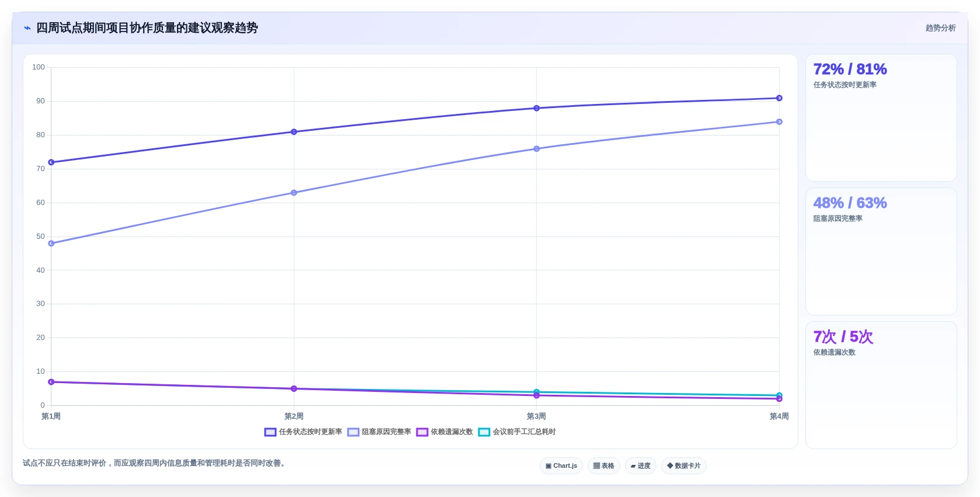Screen dimensions: 980x497
Task: Click the 第2周 x-axis label
Action: click(294, 416)
